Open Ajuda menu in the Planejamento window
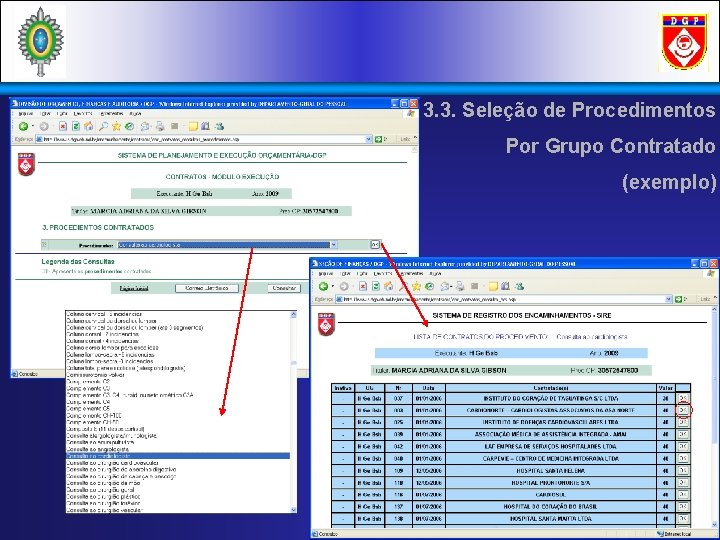 point(135,114)
